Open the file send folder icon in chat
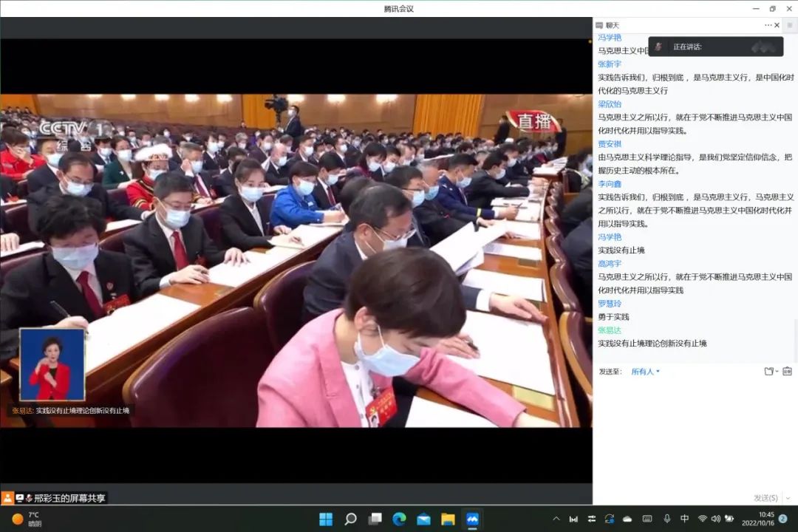 tap(769, 372)
